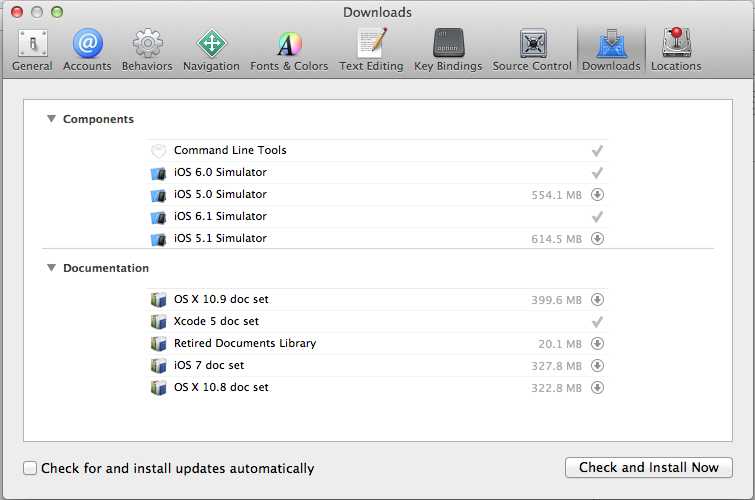The height and width of the screenshot is (500, 755).
Task: Minimize the Downloads window
Action: tap(37, 12)
